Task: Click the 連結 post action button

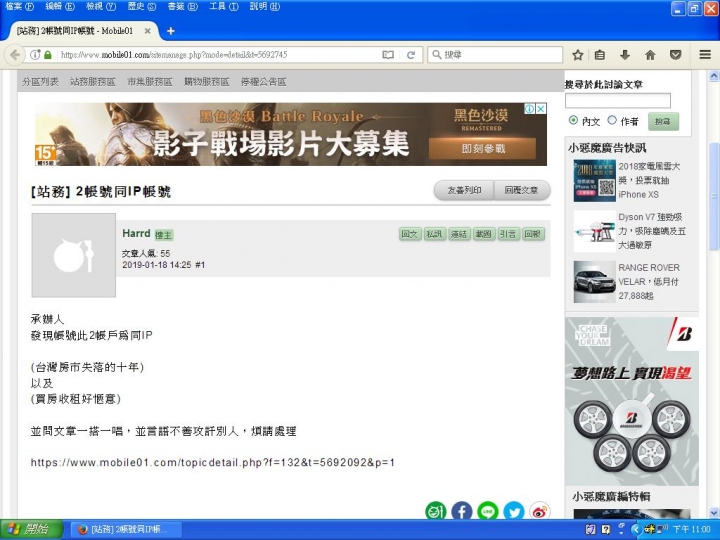Action: [459, 234]
